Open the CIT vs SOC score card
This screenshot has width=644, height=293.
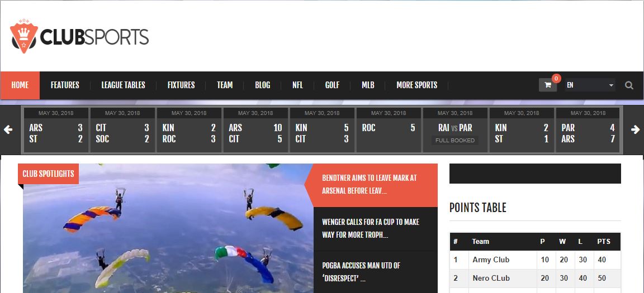click(x=122, y=130)
